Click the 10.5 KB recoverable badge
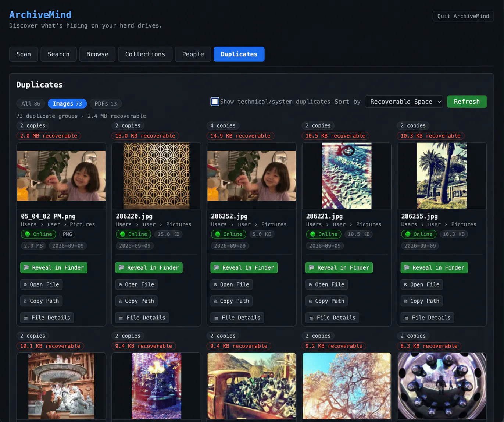The width and height of the screenshot is (504, 422). point(335,136)
